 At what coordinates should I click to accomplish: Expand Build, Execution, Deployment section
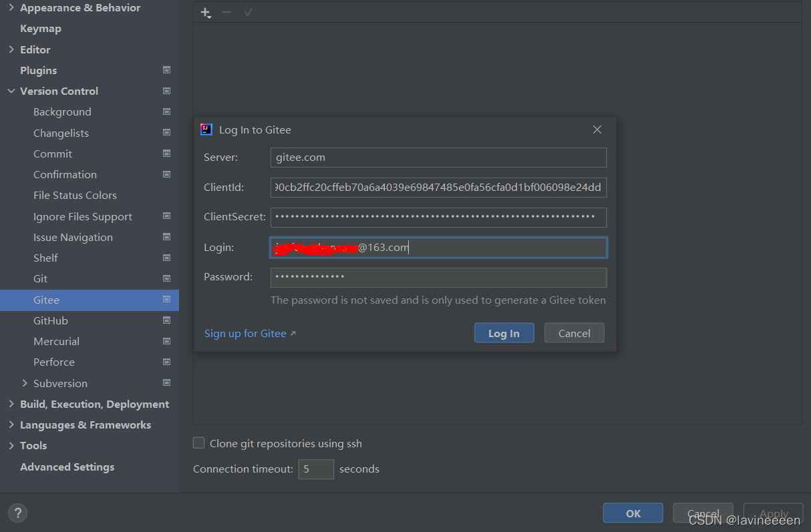pyautogui.click(x=11, y=404)
